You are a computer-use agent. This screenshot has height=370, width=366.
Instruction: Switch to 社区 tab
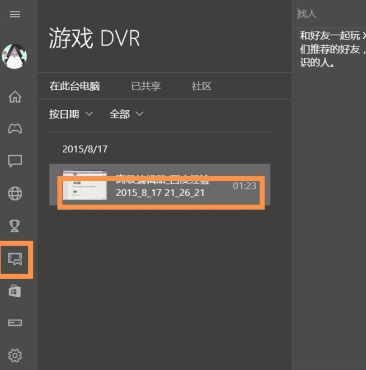pyautogui.click(x=201, y=86)
